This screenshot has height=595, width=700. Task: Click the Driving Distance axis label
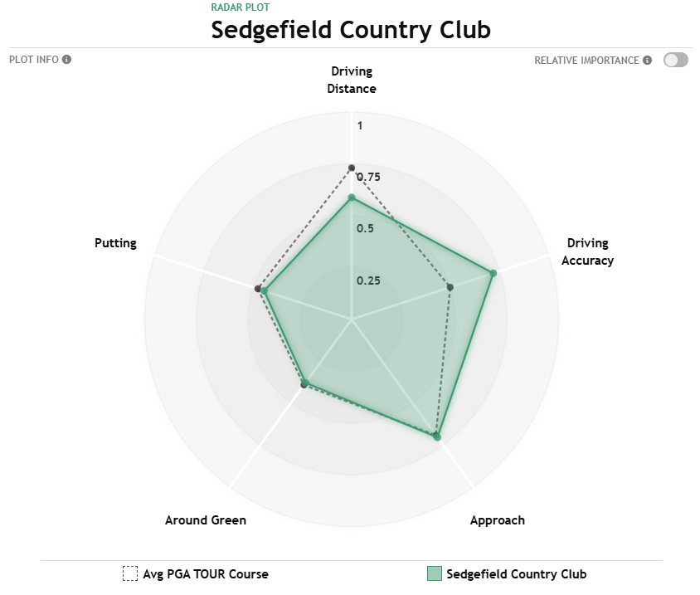coord(352,80)
